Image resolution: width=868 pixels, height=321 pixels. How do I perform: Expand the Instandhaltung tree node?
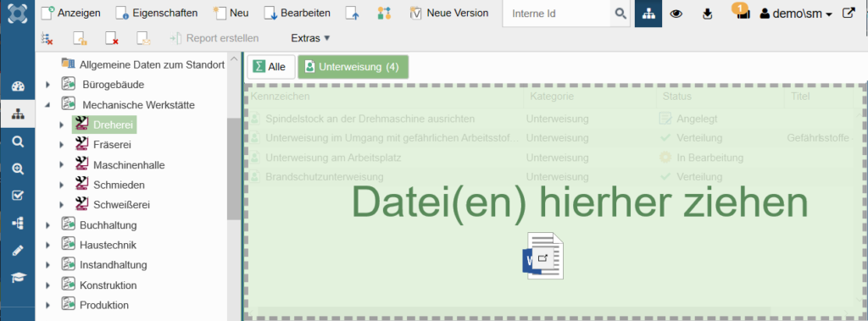pyautogui.click(x=47, y=265)
